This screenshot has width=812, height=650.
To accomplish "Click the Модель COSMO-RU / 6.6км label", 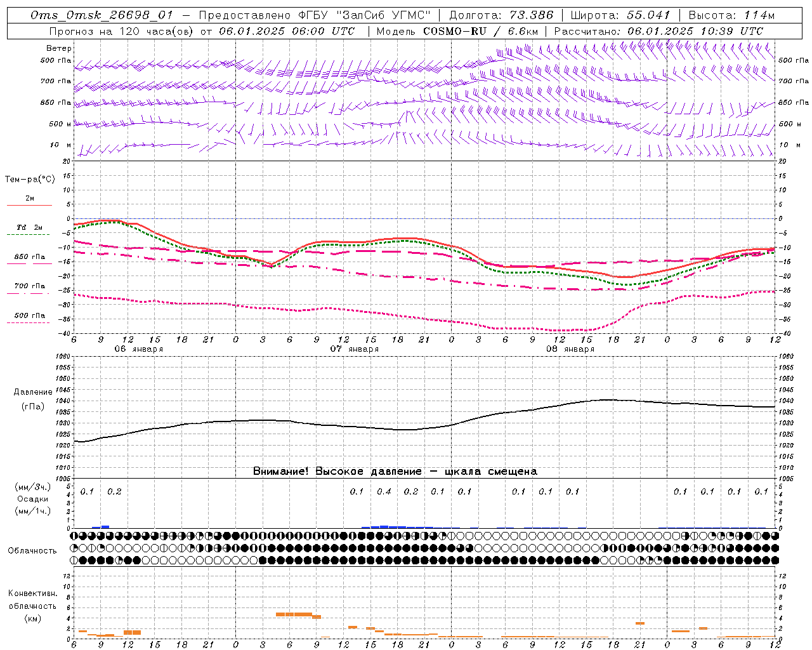I will 457,31.
